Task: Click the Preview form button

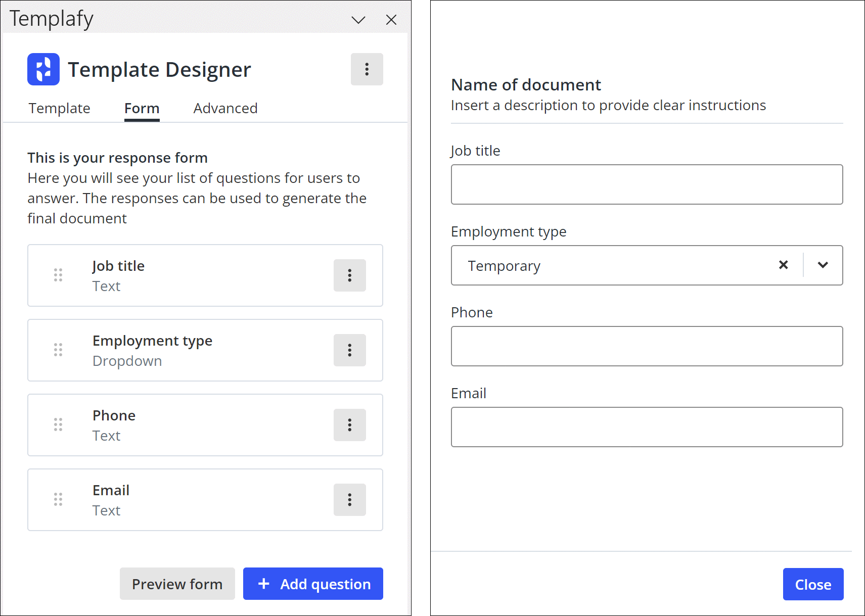Action: (177, 584)
